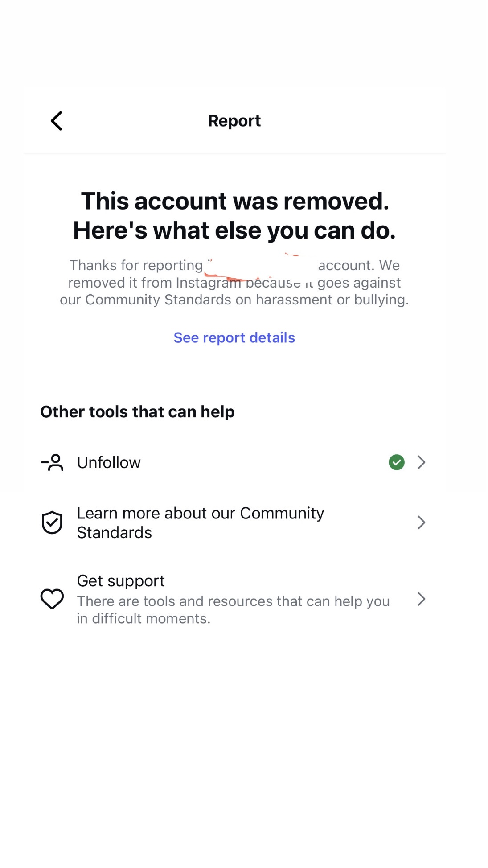
Task: Click the "Here's what else you can do" line
Action: pos(234,230)
